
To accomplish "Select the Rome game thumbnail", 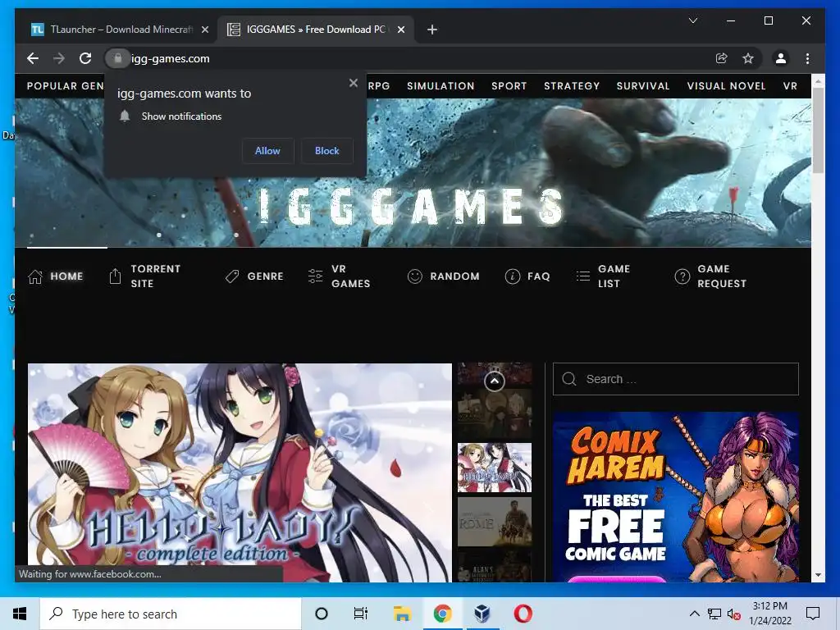I will [x=495, y=521].
